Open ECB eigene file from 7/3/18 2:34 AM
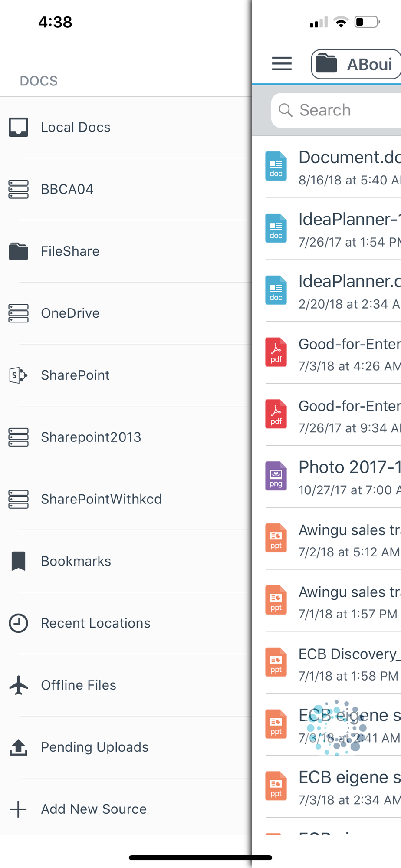This screenshot has height=868, width=401. [326, 786]
